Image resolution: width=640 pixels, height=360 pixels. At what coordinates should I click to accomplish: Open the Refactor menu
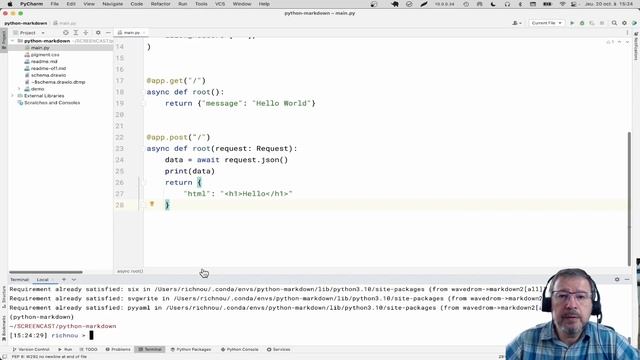pos(160,4)
